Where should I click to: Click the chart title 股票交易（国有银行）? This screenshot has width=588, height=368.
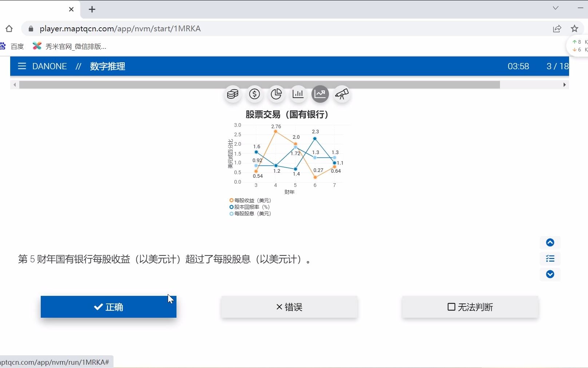pos(287,114)
